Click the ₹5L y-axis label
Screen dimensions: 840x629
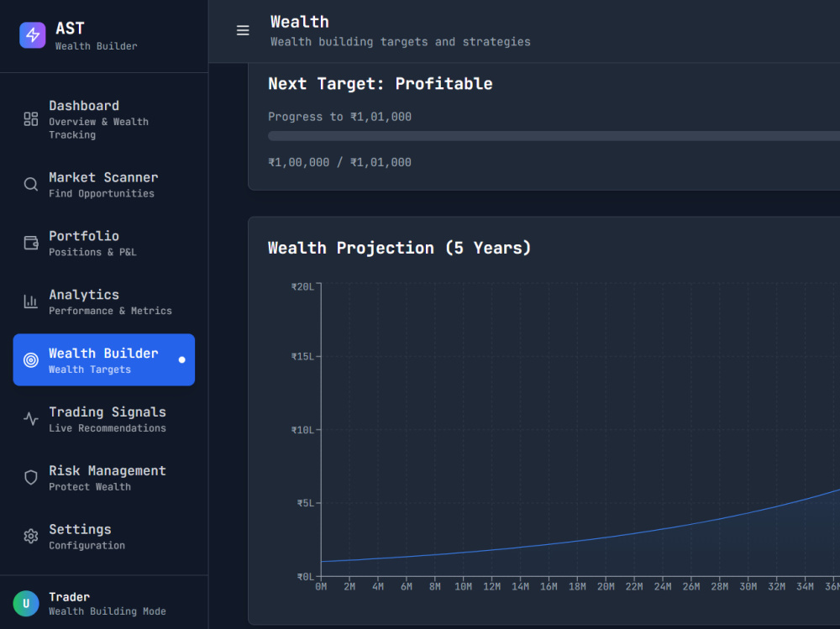[x=306, y=503]
